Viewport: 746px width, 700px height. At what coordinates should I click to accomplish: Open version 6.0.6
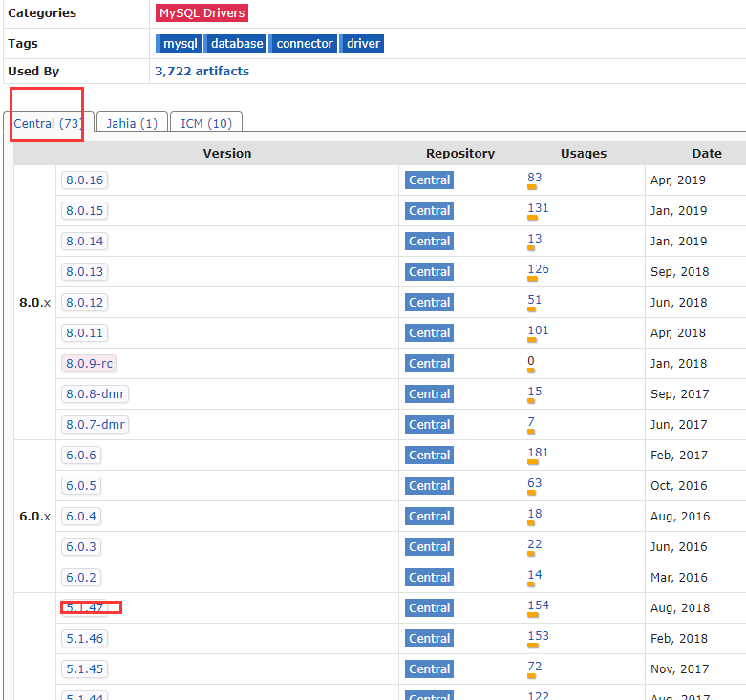81,456
